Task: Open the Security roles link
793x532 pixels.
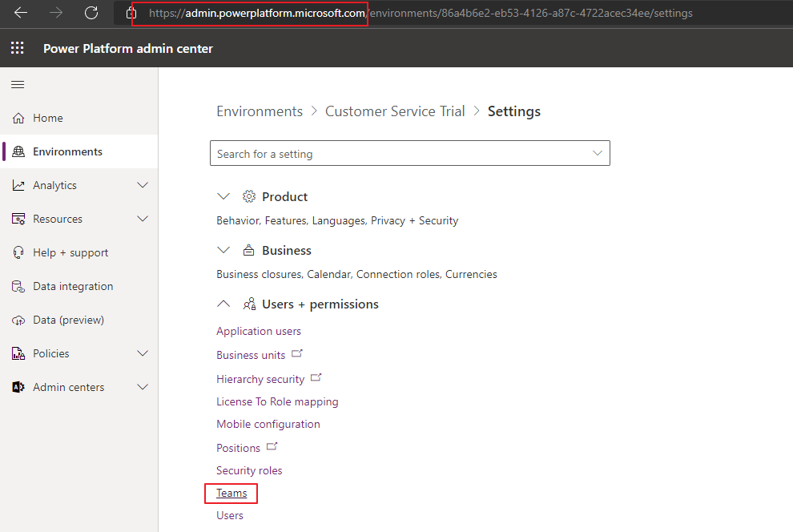Action: click(249, 470)
